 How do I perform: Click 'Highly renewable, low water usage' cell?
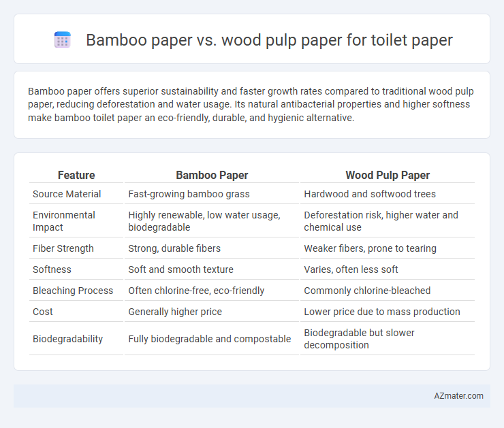point(212,221)
